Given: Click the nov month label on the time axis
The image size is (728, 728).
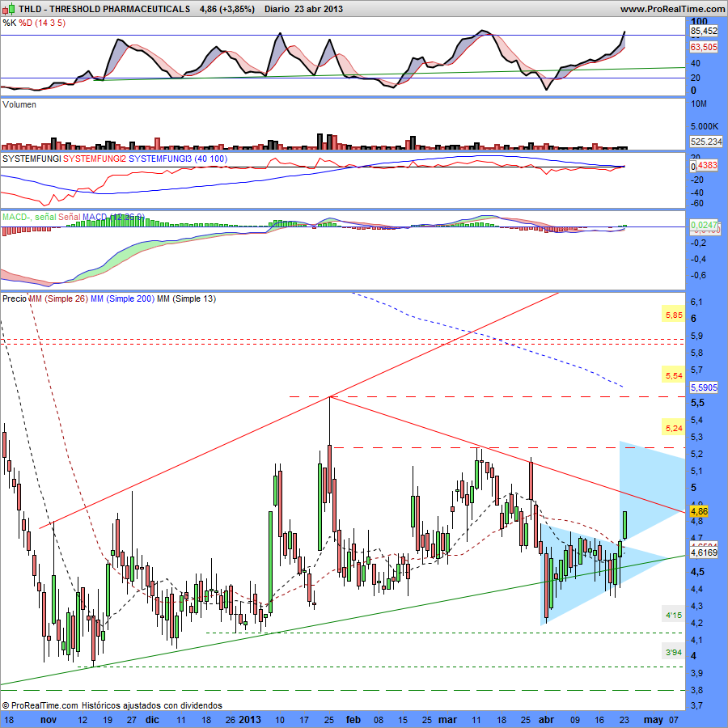Looking at the screenshot, I should (x=49, y=720).
